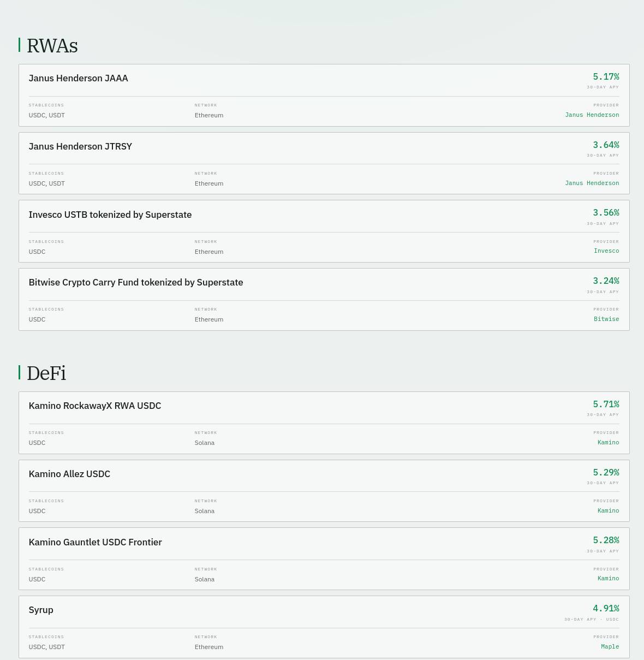Screen dimensions: 644x660
Task: Click the Janus Henderson provider link under JAAA
Action: pyautogui.click(x=592, y=115)
